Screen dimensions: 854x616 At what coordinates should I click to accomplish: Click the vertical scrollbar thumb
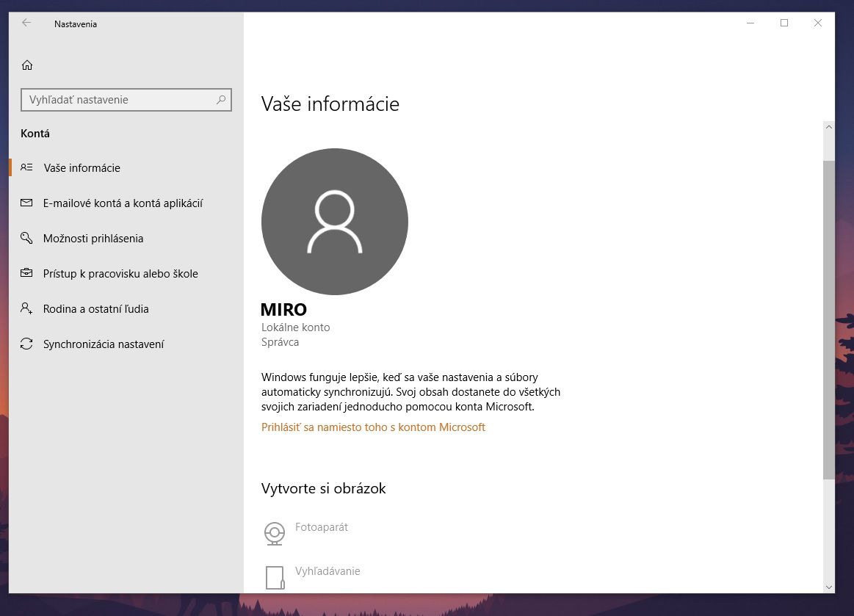pos(828,319)
